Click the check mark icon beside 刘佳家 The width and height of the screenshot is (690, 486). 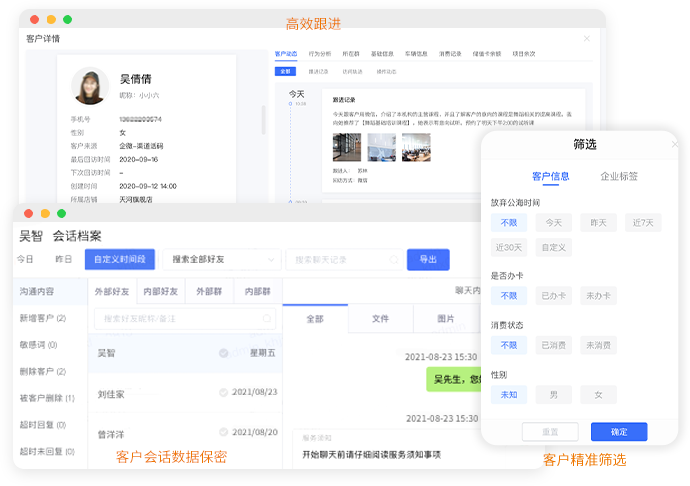[x=224, y=392]
